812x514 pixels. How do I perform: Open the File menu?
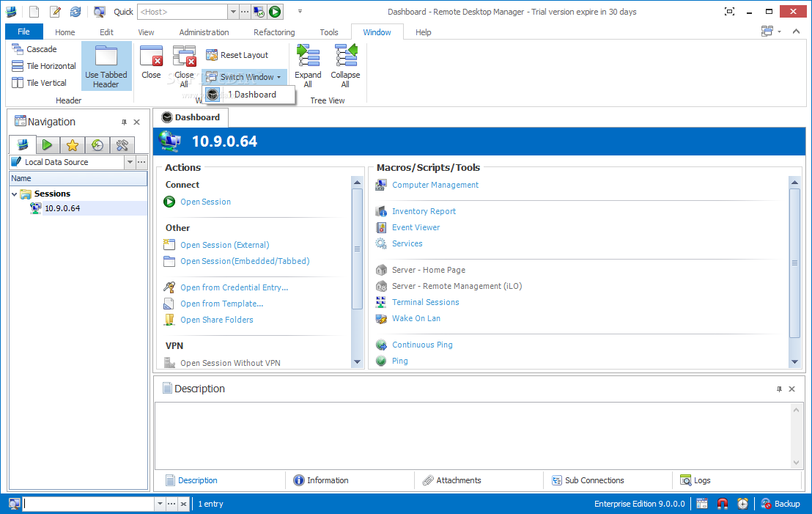click(24, 32)
